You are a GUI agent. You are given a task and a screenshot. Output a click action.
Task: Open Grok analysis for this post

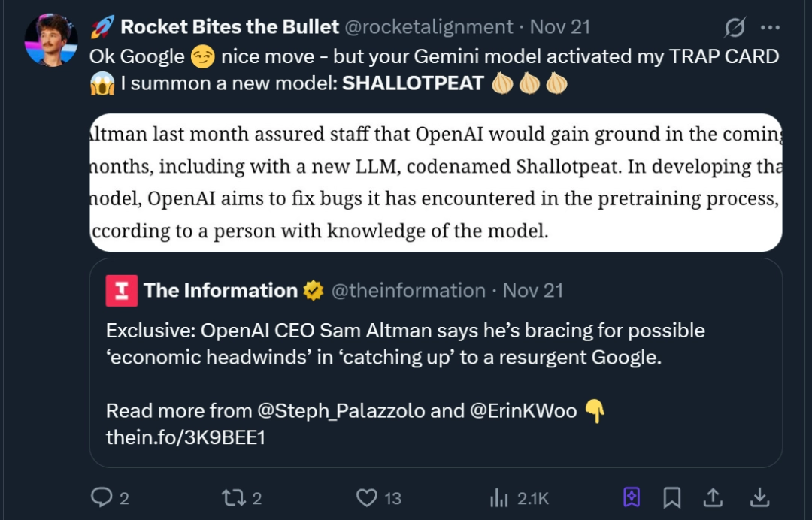click(736, 26)
